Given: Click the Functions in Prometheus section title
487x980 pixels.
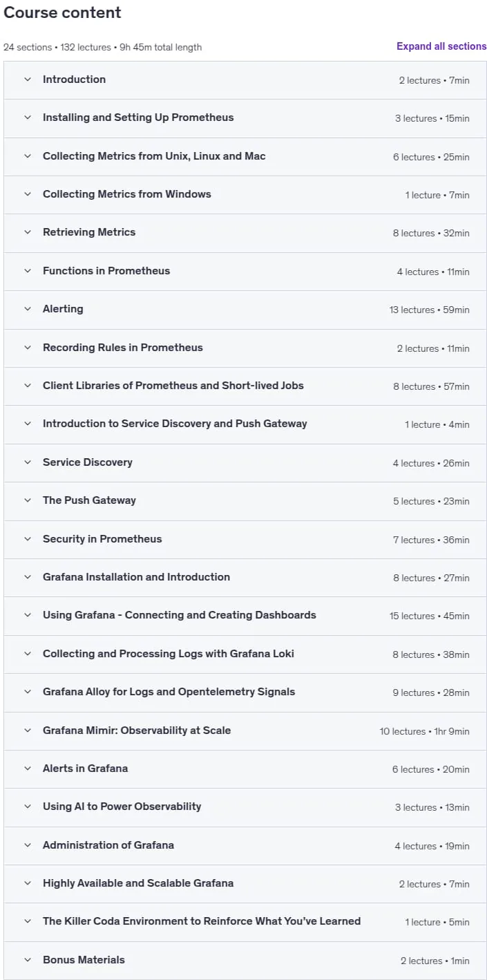Looking at the screenshot, I should (106, 271).
